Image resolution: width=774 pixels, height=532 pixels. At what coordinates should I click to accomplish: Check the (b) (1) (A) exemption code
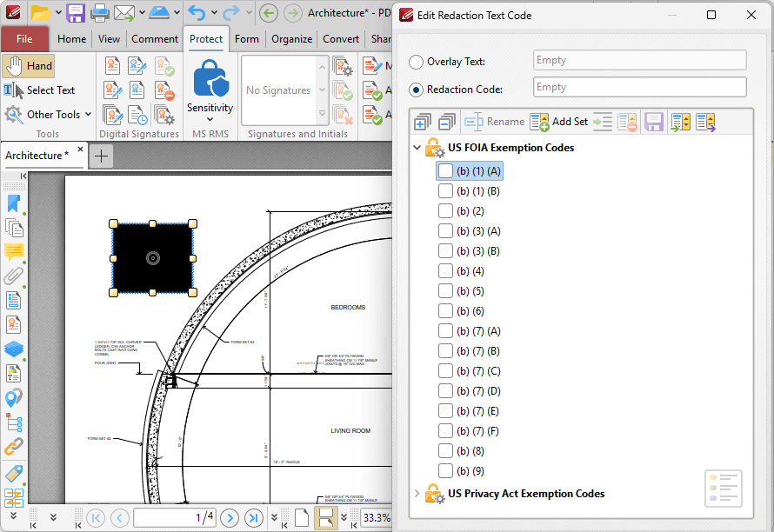coord(445,171)
